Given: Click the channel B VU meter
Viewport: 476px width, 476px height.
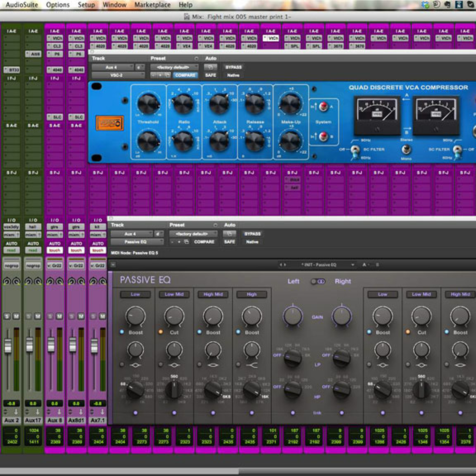Looking at the screenshot, I should click(x=436, y=116).
